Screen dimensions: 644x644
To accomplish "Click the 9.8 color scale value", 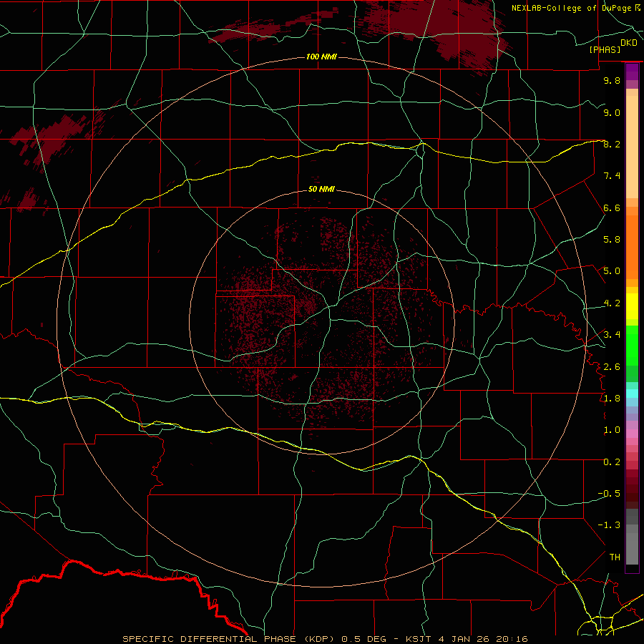I will (612, 80).
